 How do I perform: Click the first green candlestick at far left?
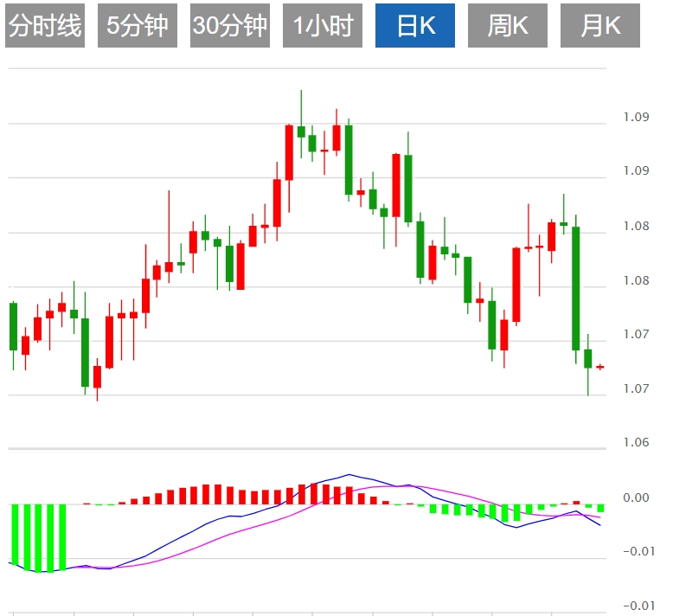(x=13, y=326)
